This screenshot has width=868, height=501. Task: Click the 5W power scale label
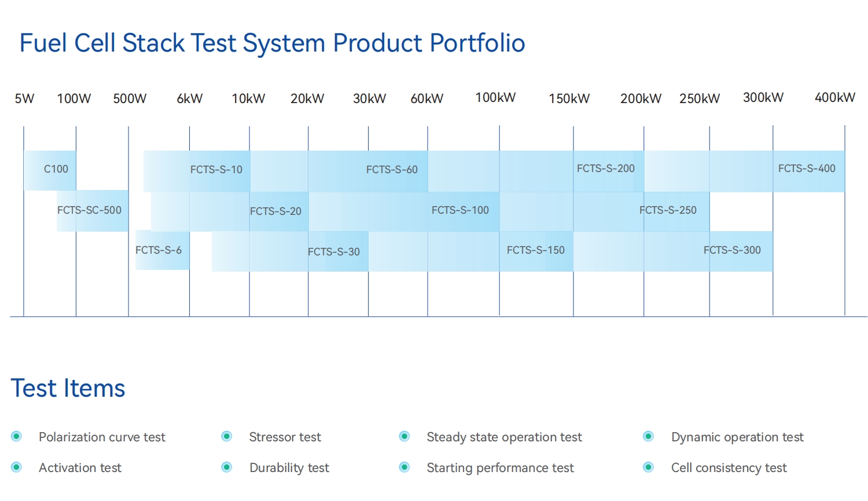tap(24, 99)
